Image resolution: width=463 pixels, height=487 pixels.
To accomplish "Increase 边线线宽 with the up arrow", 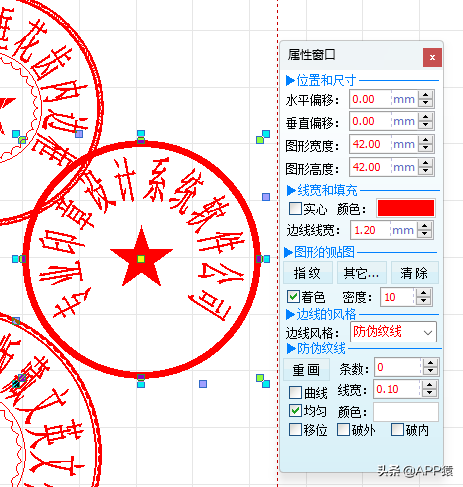I will pyautogui.click(x=425, y=226).
